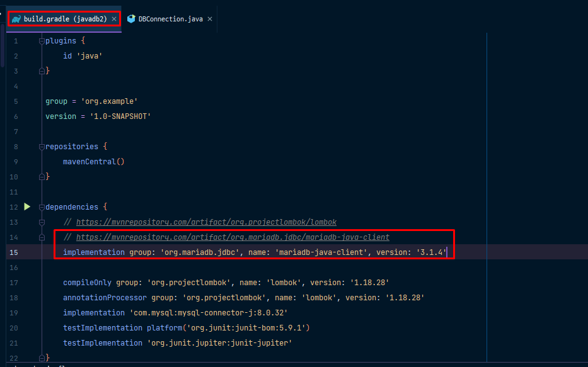Click the 'org.mariadb.jdbc' group string
The image size is (588, 367).
point(200,252)
